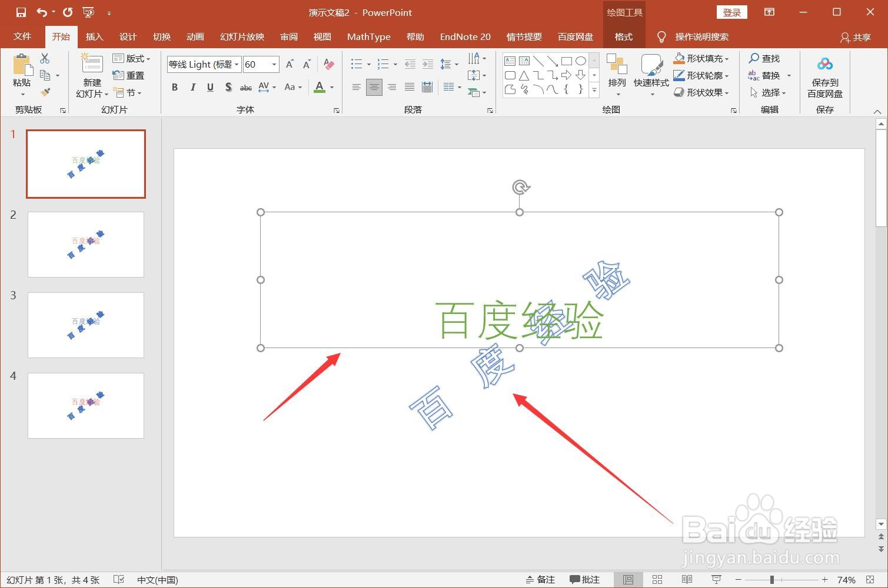Image resolution: width=888 pixels, height=588 pixels.
Task: Expand the shapes gallery more arrow
Action: 594,91
